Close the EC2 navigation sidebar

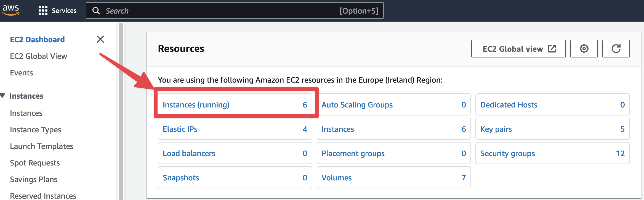pyautogui.click(x=100, y=39)
